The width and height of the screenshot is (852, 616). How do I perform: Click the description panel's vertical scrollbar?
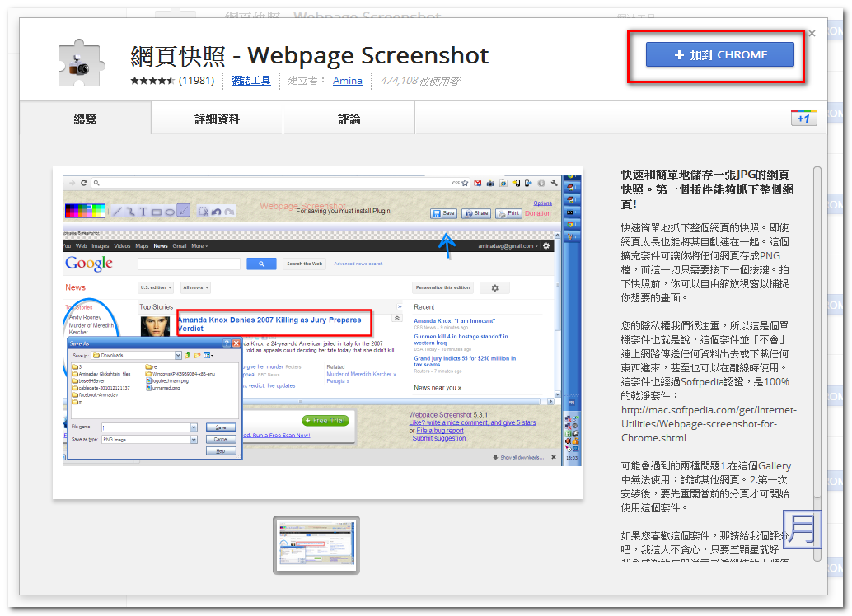coord(817,329)
